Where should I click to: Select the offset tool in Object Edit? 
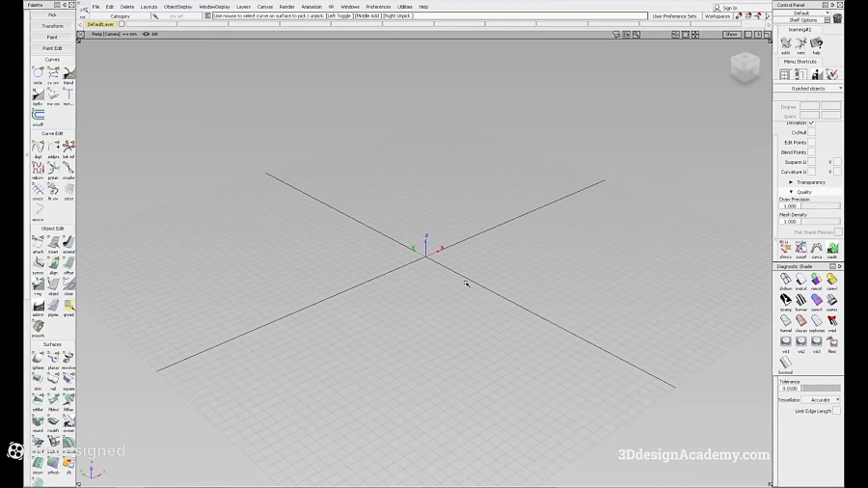tap(68, 263)
